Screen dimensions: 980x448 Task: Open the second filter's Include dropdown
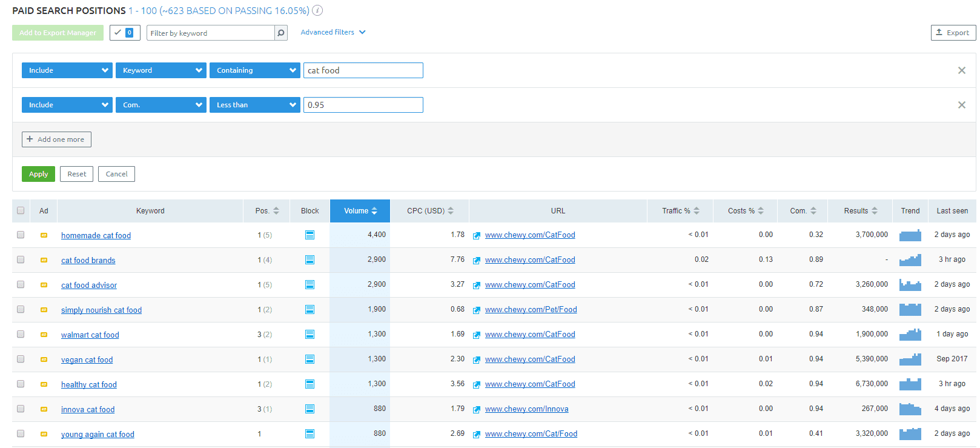[67, 105]
